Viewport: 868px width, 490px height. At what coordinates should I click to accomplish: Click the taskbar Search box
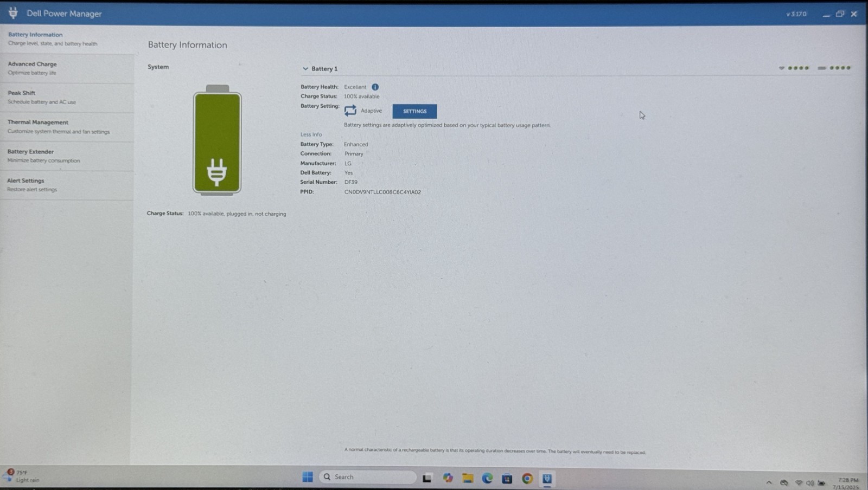click(x=368, y=477)
